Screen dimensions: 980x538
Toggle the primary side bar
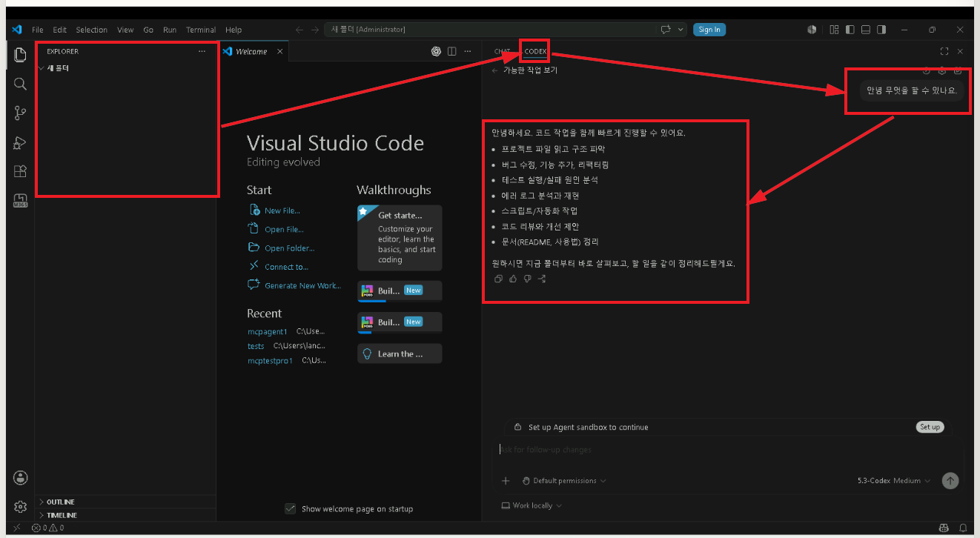point(850,30)
